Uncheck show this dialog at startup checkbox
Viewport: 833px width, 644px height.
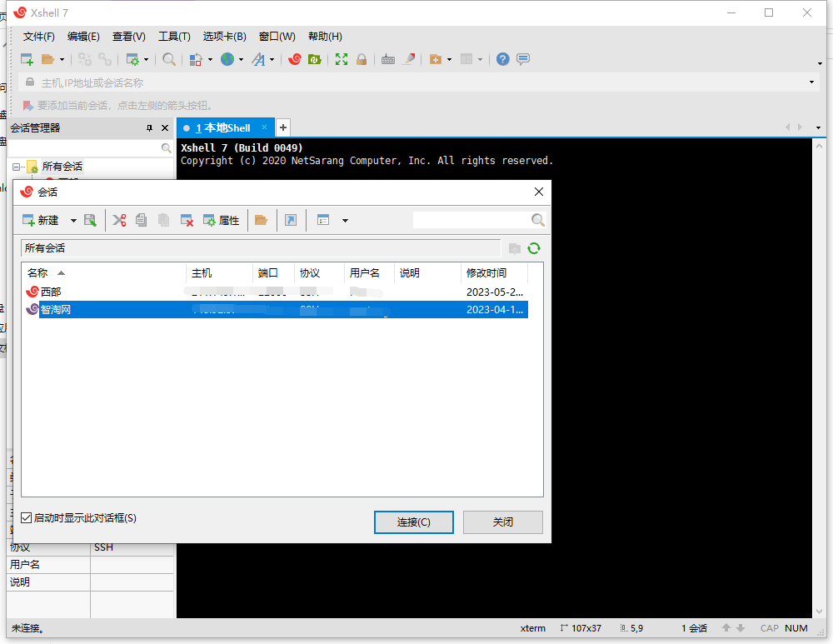pyautogui.click(x=26, y=517)
